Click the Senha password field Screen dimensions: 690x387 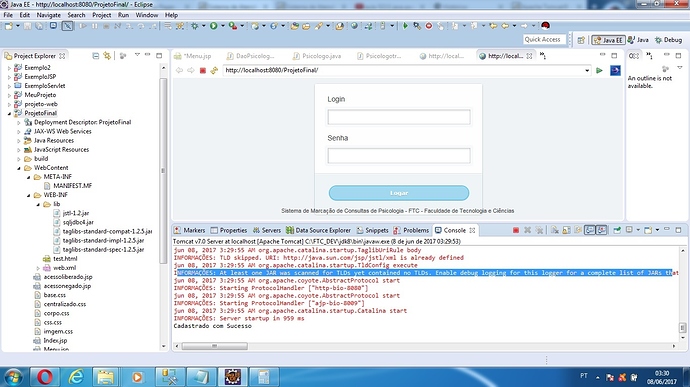(399, 156)
